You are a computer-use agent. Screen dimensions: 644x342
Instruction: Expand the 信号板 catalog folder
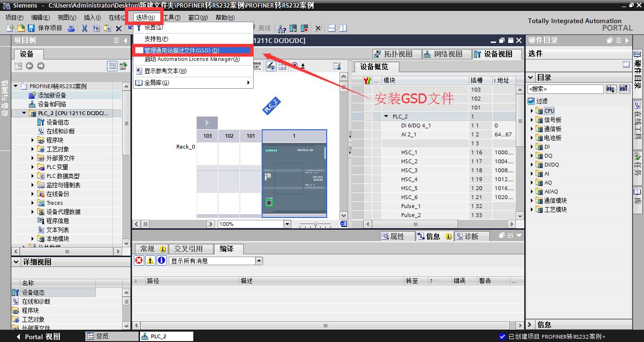532,120
